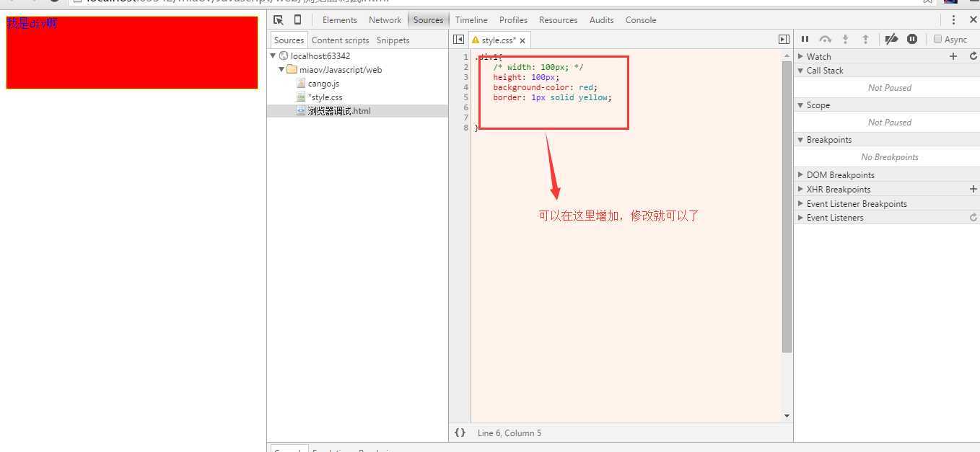The width and height of the screenshot is (980, 452).
Task: Expand XHR Breakpoints section
Action: point(800,189)
